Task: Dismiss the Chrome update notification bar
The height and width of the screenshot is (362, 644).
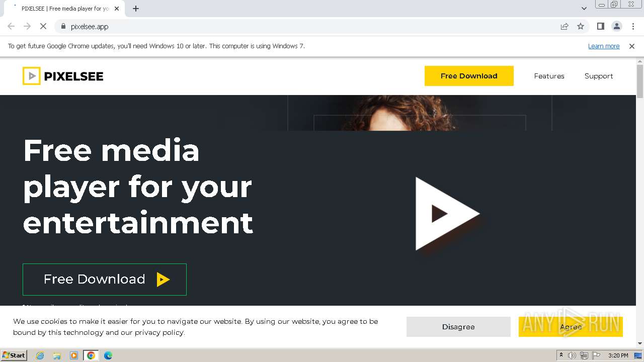Action: click(x=632, y=46)
